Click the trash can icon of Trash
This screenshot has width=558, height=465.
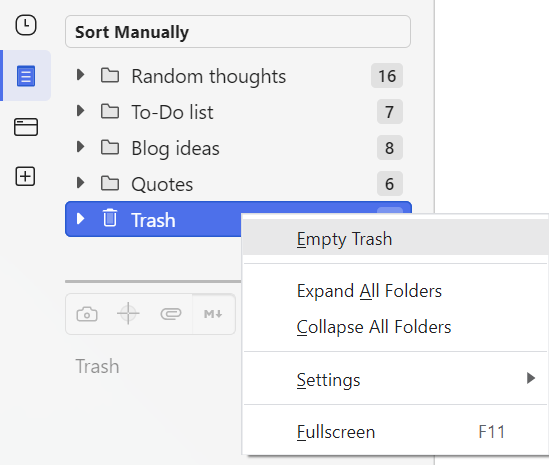point(110,218)
